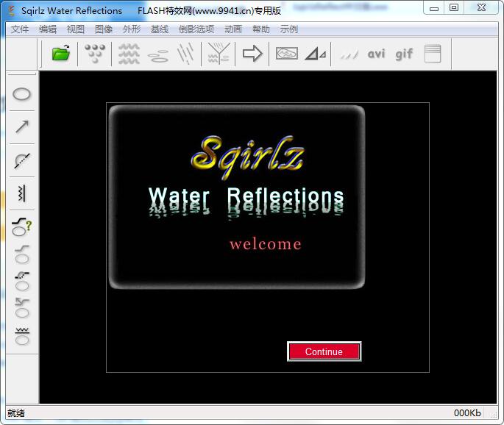
Task: Open the 动画 menu
Action: coord(233,29)
